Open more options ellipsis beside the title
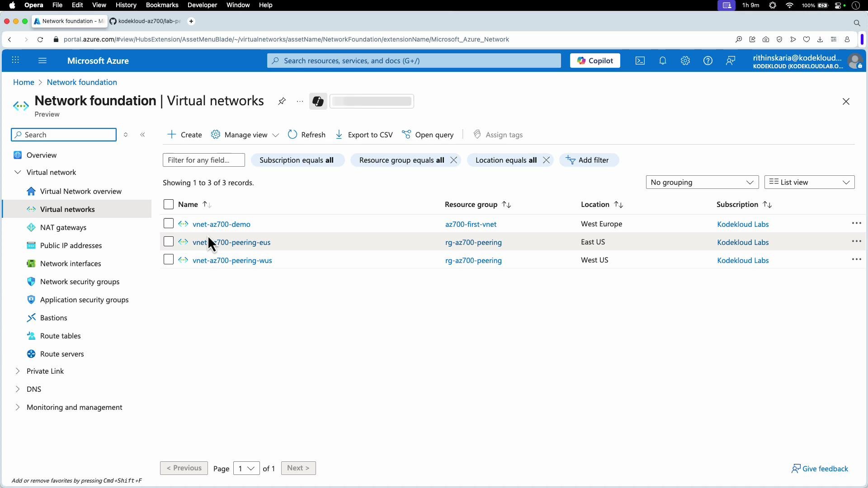The image size is (868, 488). tap(300, 101)
